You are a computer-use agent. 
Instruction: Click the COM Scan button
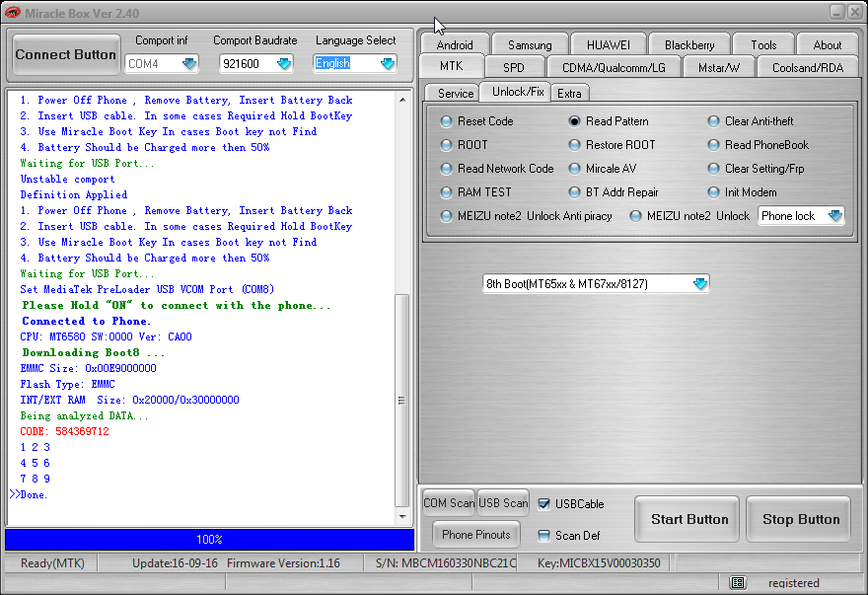tap(449, 503)
